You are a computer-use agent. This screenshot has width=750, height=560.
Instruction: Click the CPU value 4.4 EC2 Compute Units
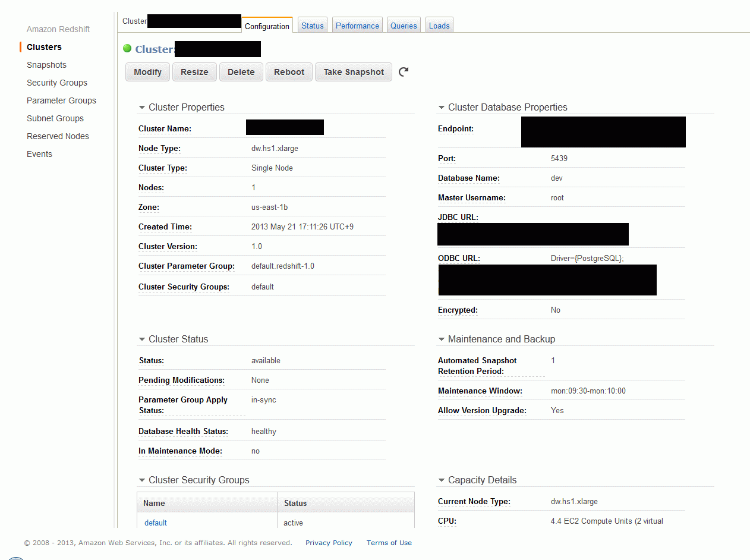(x=607, y=521)
